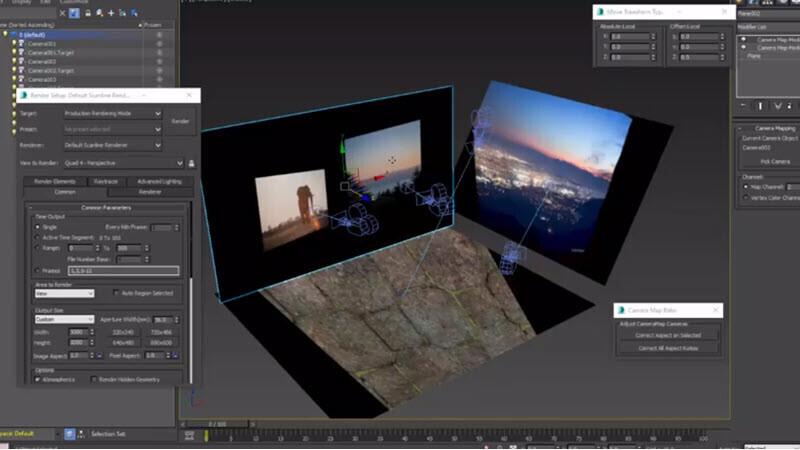Select the Single time output radio button
The height and width of the screenshot is (450, 800).
tap(39, 227)
